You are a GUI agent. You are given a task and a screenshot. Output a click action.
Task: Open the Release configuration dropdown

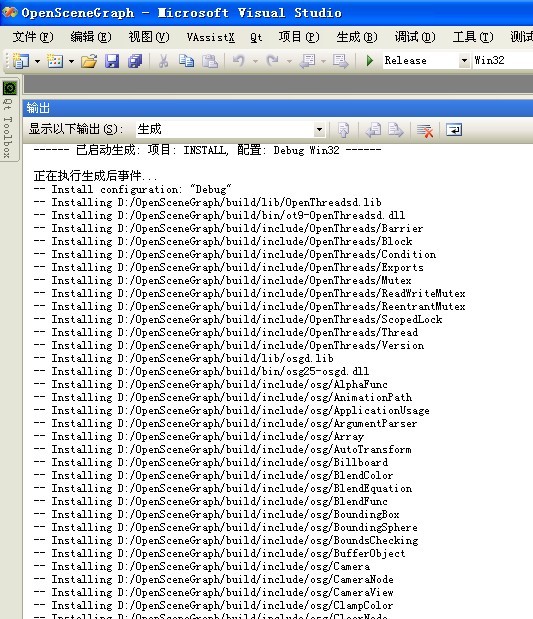point(464,61)
